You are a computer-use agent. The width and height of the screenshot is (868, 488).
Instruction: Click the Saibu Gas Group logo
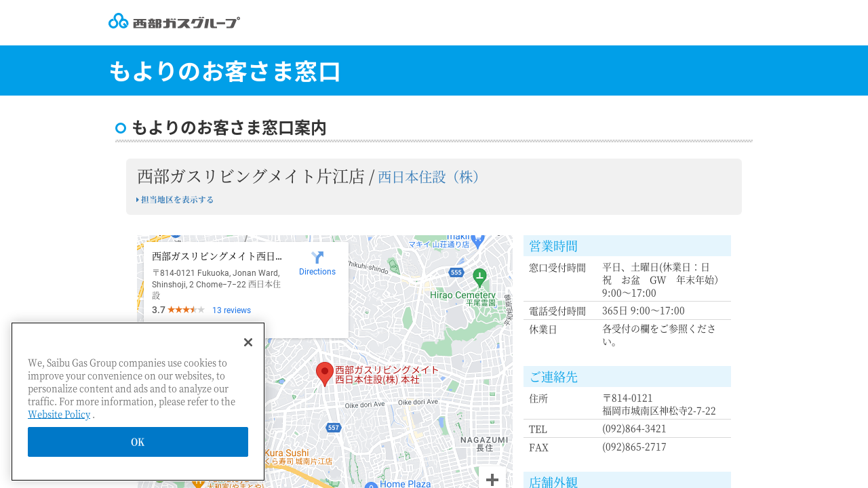[174, 22]
